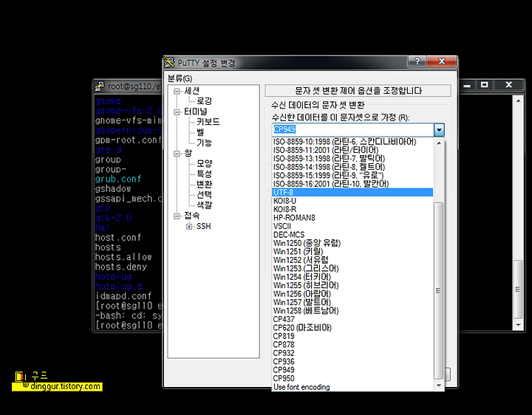This screenshot has height=415, width=532.
Task: Click charset list scrollbar up arrow
Action: (439, 143)
